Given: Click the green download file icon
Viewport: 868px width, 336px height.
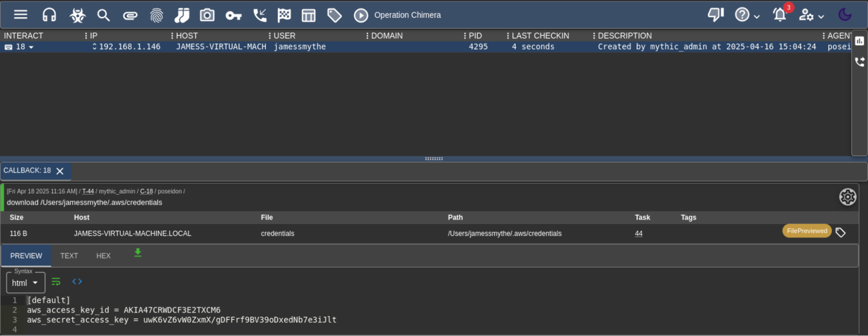Looking at the screenshot, I should pos(138,253).
